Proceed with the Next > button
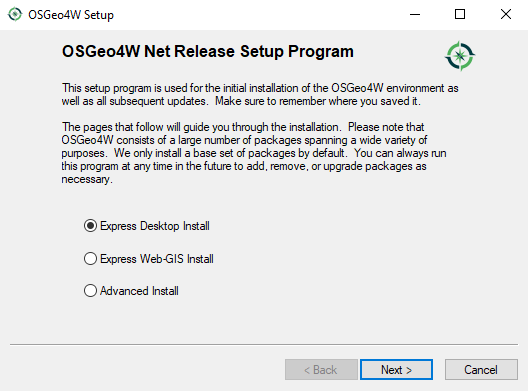Viewport: 528px width, 391px height. point(396,369)
